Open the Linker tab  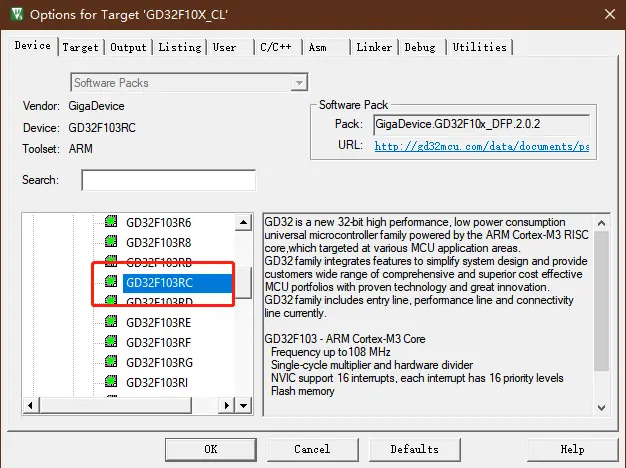(374, 47)
